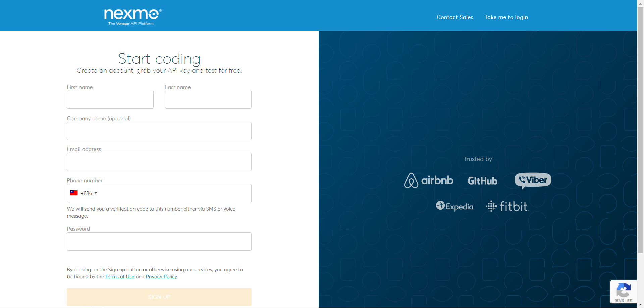The width and height of the screenshot is (644, 308).
Task: Click the GitHub logo
Action: [483, 181]
